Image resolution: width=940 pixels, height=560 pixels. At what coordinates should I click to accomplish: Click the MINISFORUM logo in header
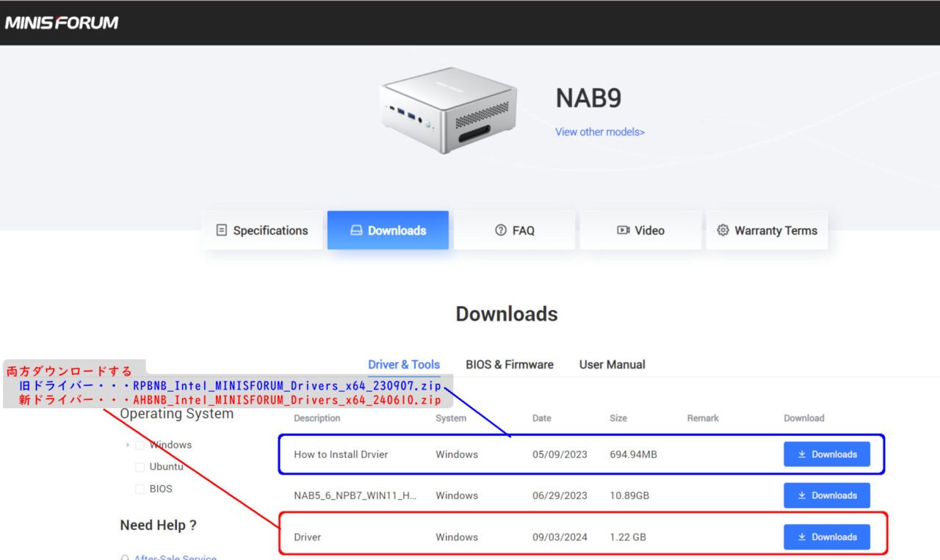point(62,22)
